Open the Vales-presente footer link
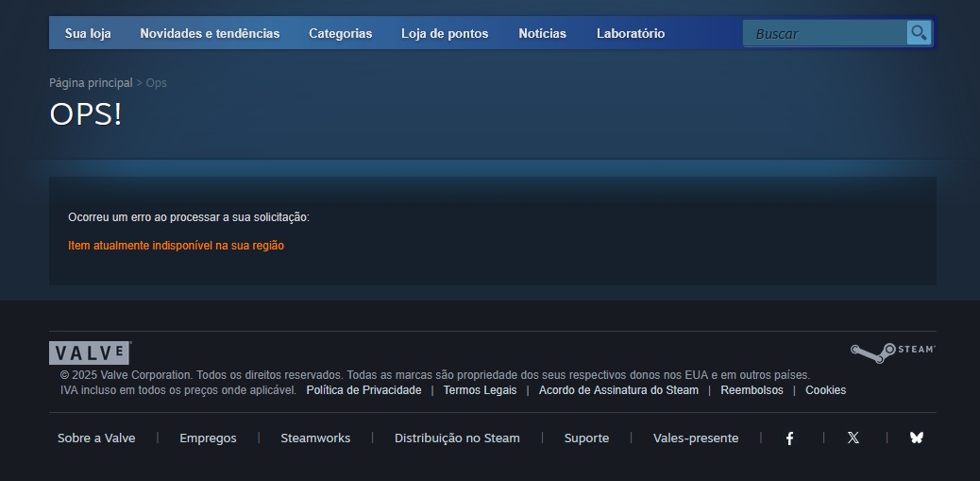The height and width of the screenshot is (481, 980). pos(696,438)
